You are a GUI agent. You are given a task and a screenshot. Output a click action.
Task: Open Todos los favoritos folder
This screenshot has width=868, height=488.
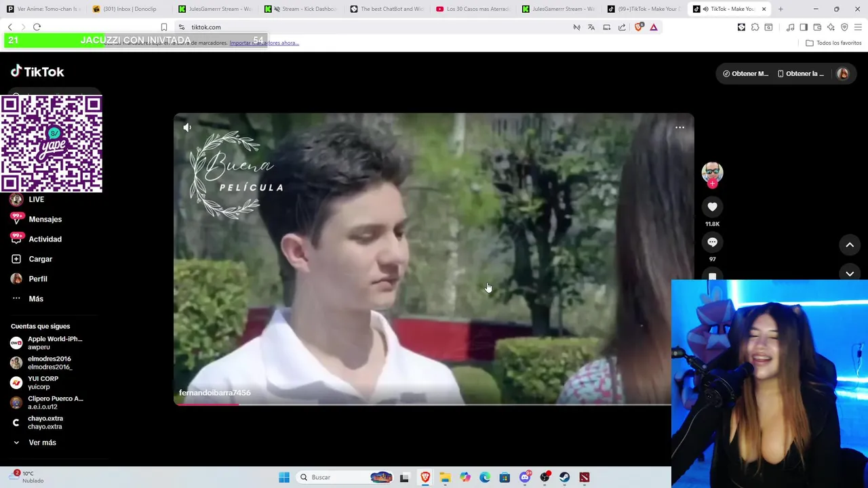[x=833, y=43]
